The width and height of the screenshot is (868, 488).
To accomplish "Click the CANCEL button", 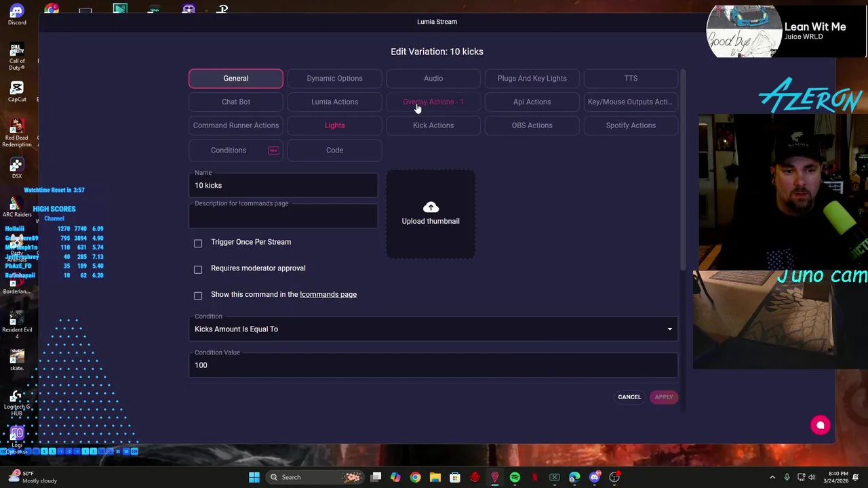I will [629, 397].
